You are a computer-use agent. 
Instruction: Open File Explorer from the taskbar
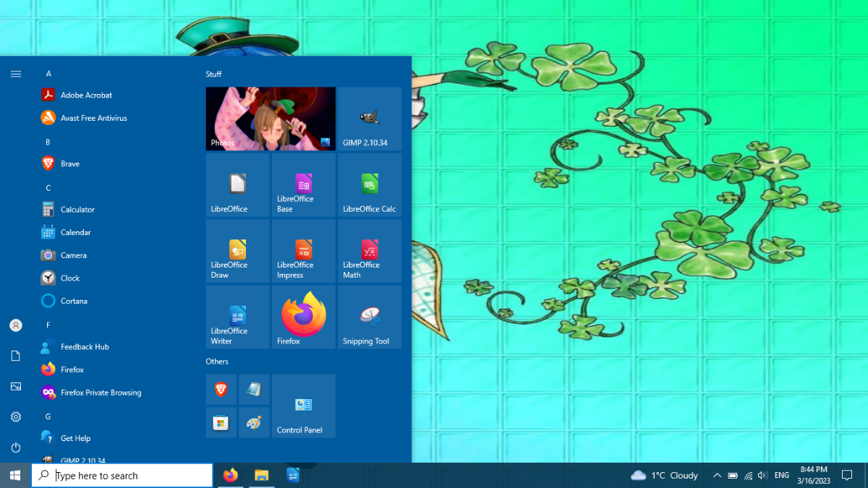click(262, 475)
